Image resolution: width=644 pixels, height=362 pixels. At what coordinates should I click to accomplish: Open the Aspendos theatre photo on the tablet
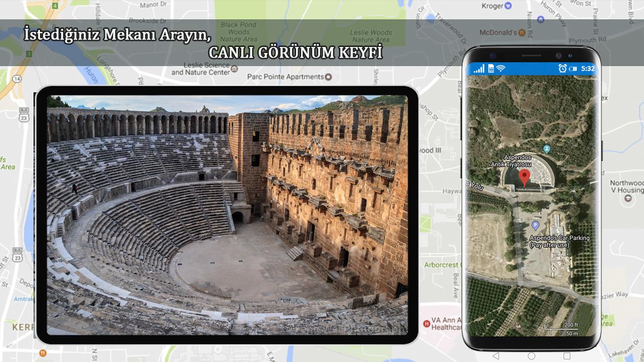[x=227, y=215]
